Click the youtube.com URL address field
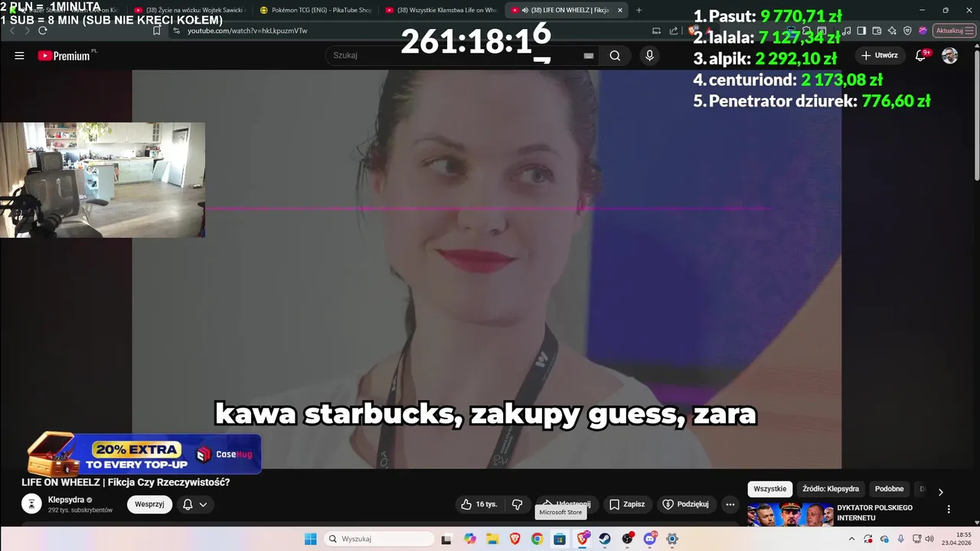The image size is (980, 551). point(247,31)
